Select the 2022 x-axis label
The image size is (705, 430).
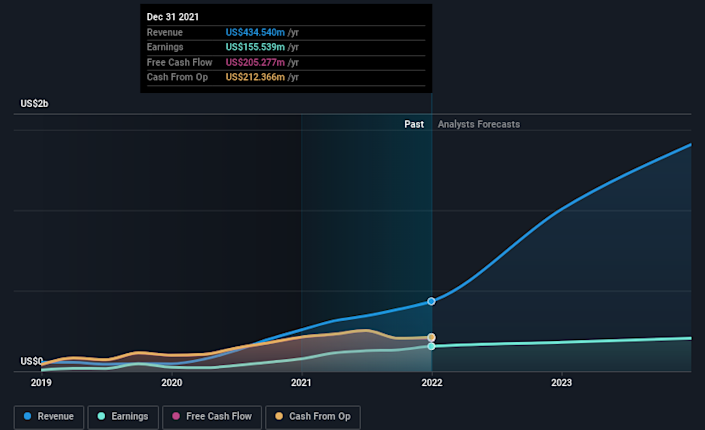tap(432, 382)
